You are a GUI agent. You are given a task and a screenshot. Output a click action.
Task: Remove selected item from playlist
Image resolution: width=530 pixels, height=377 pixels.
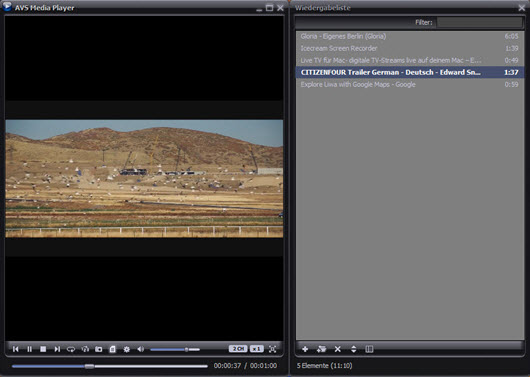[337, 349]
